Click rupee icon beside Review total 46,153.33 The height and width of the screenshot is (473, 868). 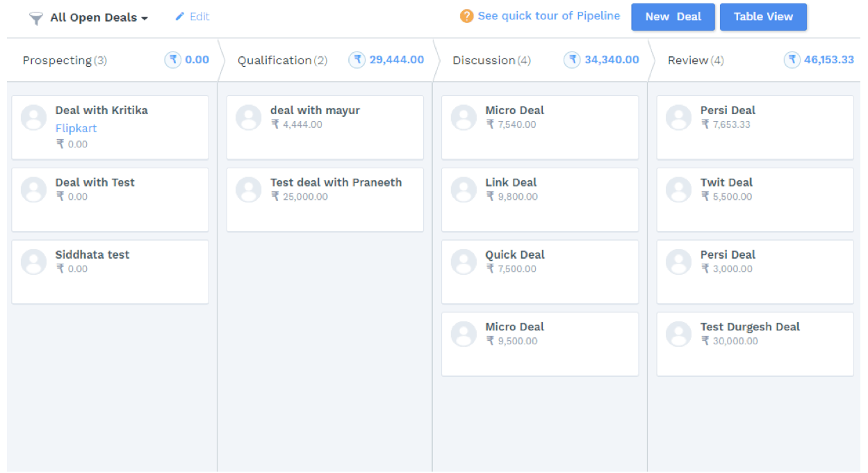click(x=792, y=60)
